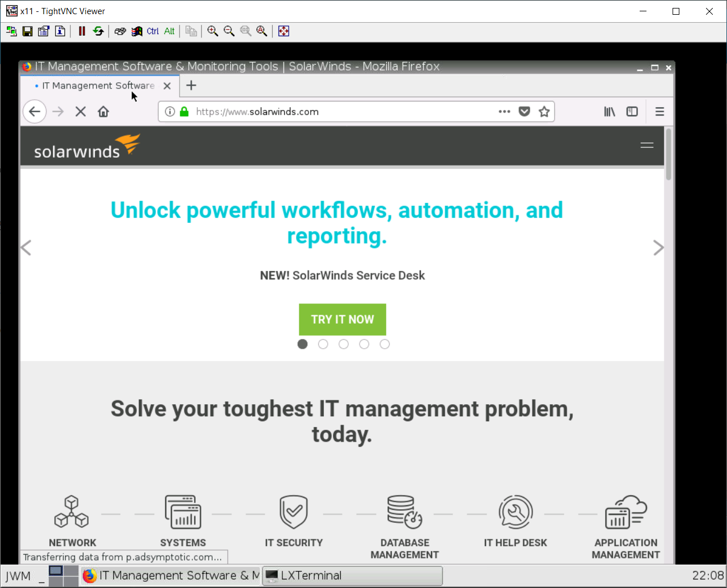
Task: Click Firefox page vertical scrollbar thumb
Action: click(669, 154)
